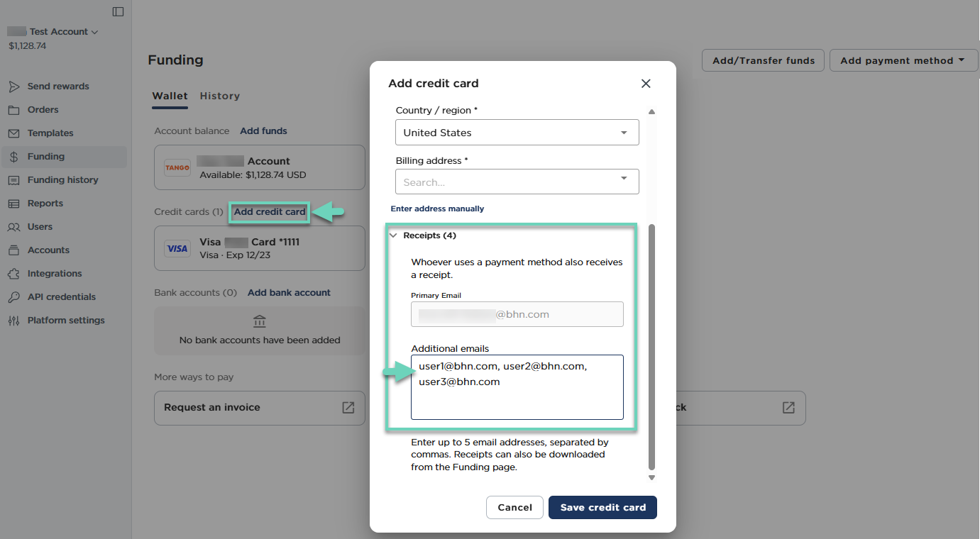Click inside the Additional emails text box
The image size is (980, 539).
(517, 397)
